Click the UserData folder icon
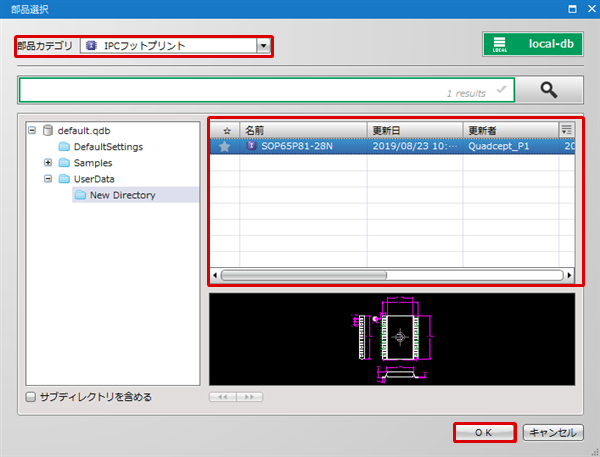The height and width of the screenshot is (457, 600). 64,179
